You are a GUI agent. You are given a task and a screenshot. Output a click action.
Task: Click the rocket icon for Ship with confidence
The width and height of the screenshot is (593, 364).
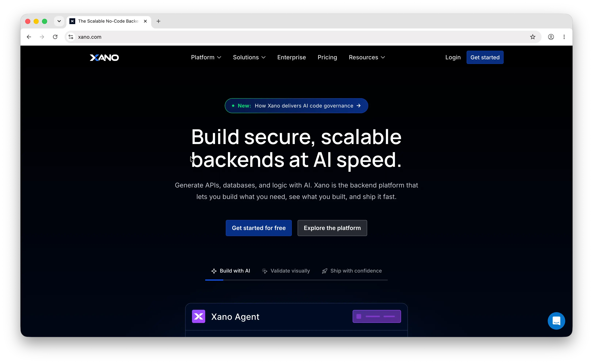325,271
